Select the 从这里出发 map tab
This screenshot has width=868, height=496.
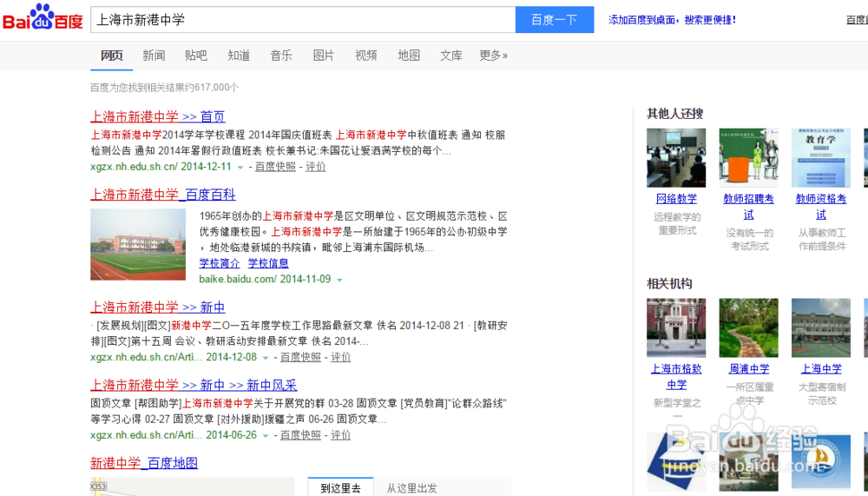[x=411, y=487]
